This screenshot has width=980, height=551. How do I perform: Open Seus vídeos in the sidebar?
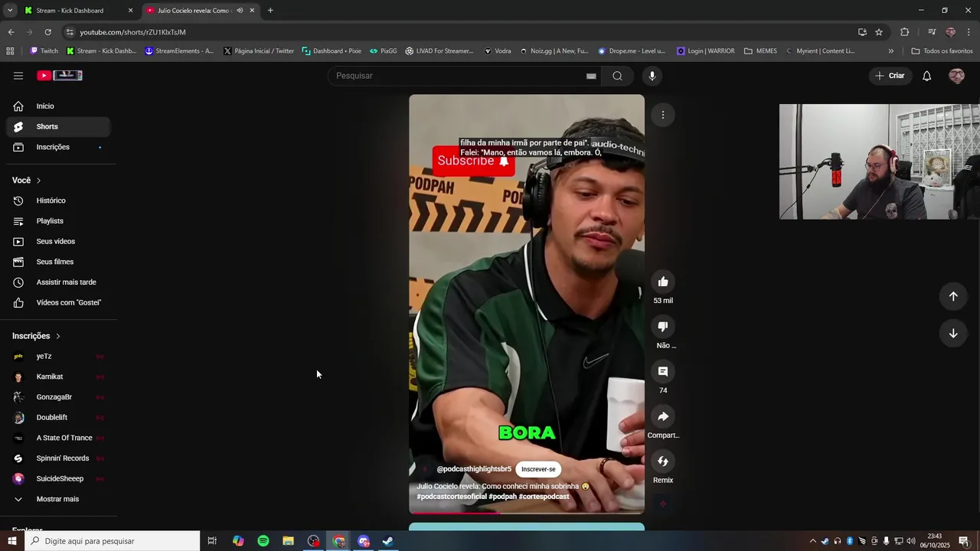tap(58, 242)
